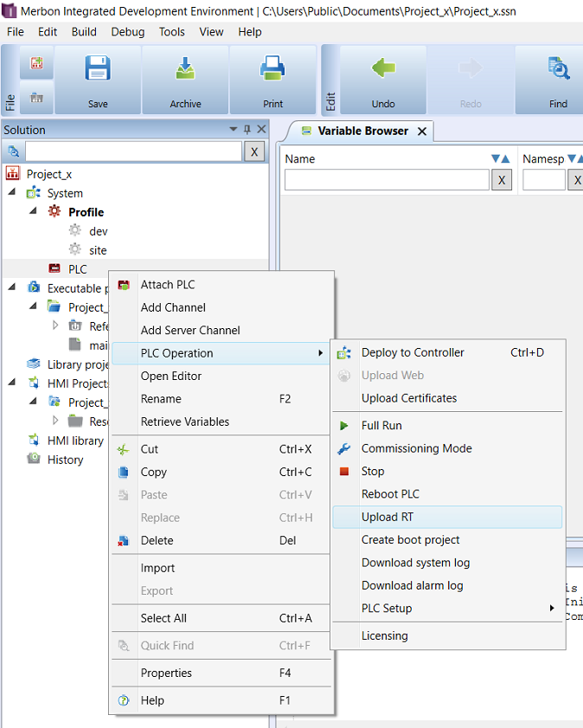The image size is (583, 728).
Task: Click the HMI library tree icon
Action: (34, 440)
